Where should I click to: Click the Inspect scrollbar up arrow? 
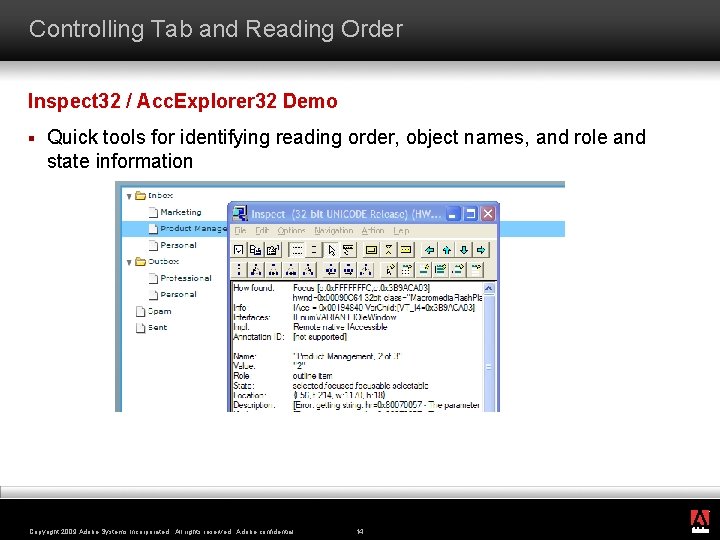pos(489,288)
